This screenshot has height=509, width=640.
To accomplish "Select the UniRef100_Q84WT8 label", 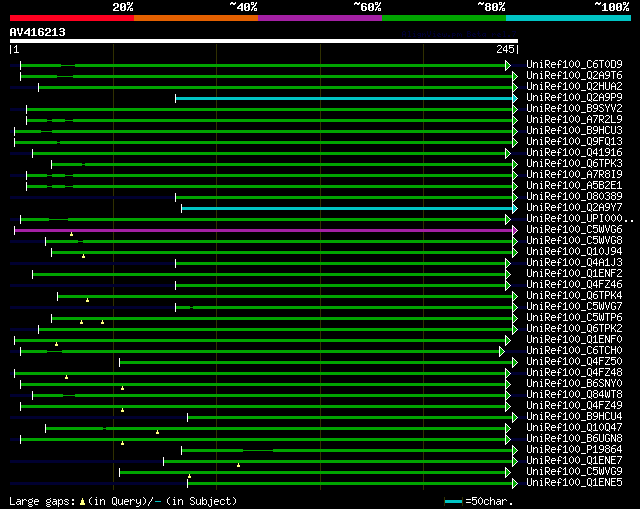I will [x=574, y=395].
